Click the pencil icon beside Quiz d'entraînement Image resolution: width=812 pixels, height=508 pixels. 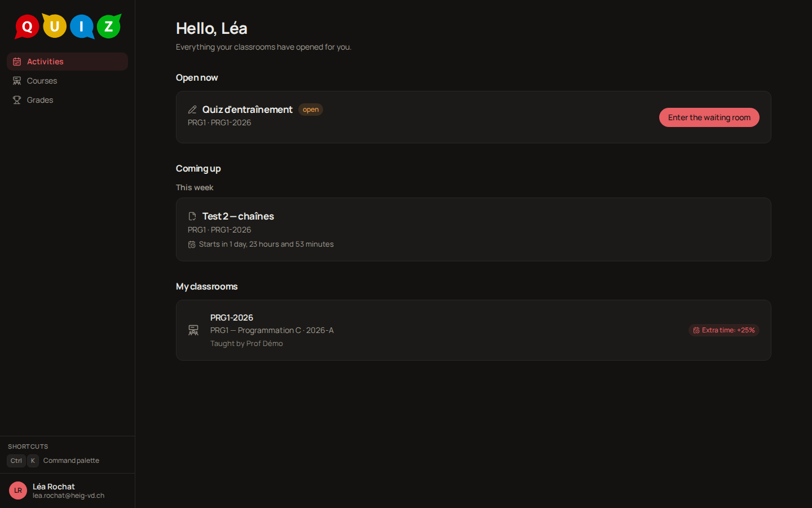tap(192, 110)
